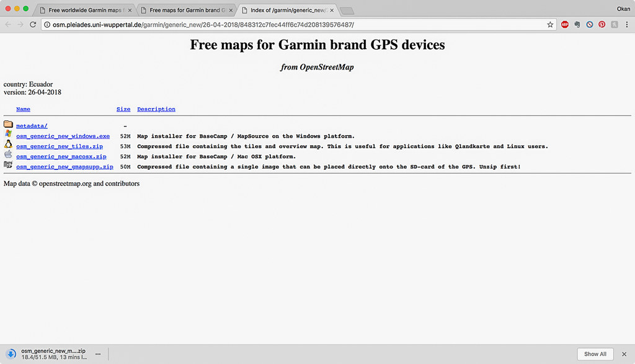Click the 'Map data © openstreetmap.org and contributors' text
The width and height of the screenshot is (635, 364).
click(72, 184)
